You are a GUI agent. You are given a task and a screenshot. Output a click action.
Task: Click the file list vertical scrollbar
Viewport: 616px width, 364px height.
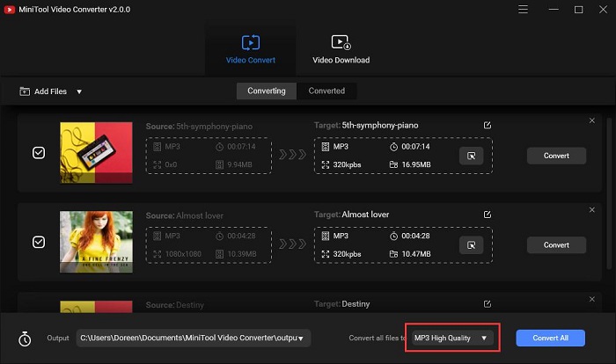[x=609, y=193]
